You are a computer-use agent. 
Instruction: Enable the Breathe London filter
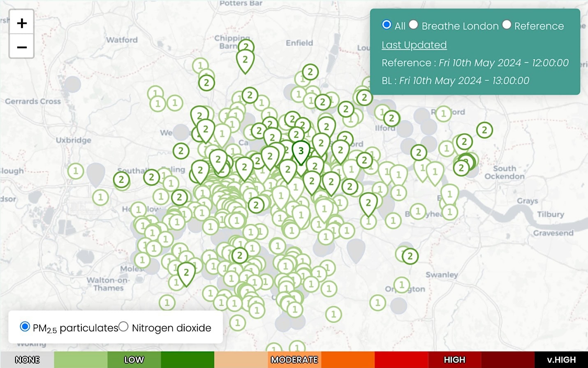click(x=414, y=25)
